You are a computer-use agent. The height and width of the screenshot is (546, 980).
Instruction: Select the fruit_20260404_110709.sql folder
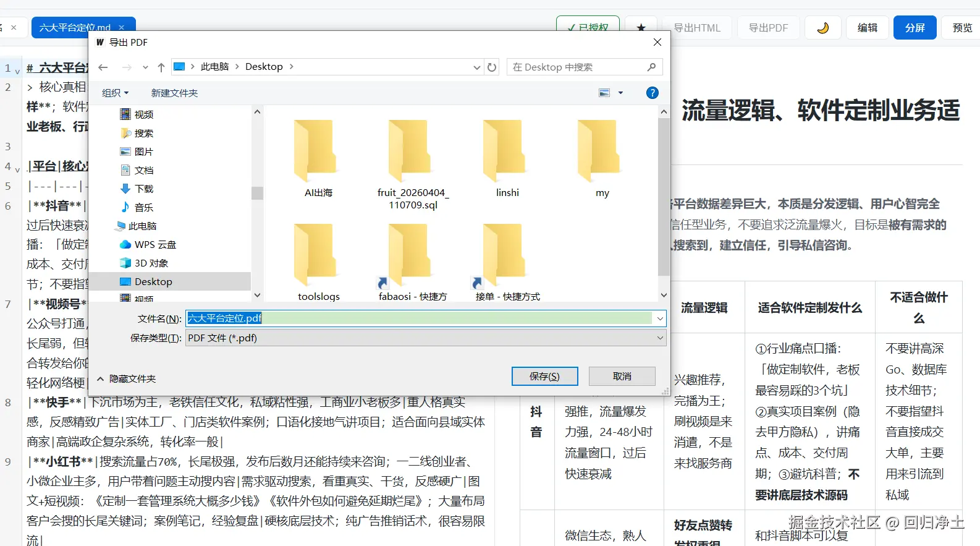(413, 164)
